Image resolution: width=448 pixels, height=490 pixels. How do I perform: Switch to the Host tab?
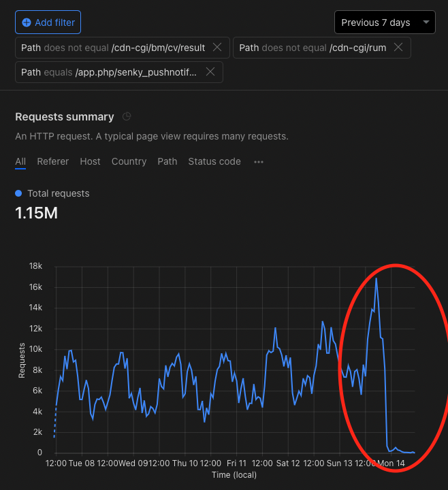90,161
